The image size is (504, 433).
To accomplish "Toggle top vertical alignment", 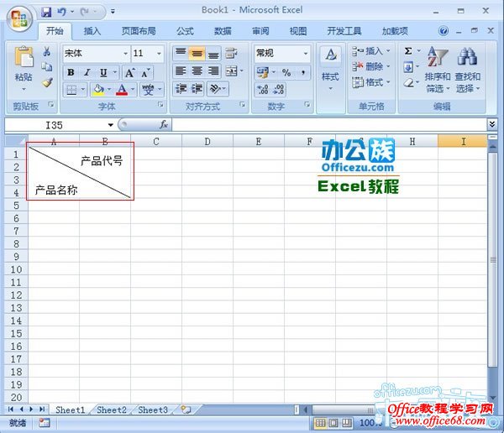I will pyautogui.click(x=181, y=54).
